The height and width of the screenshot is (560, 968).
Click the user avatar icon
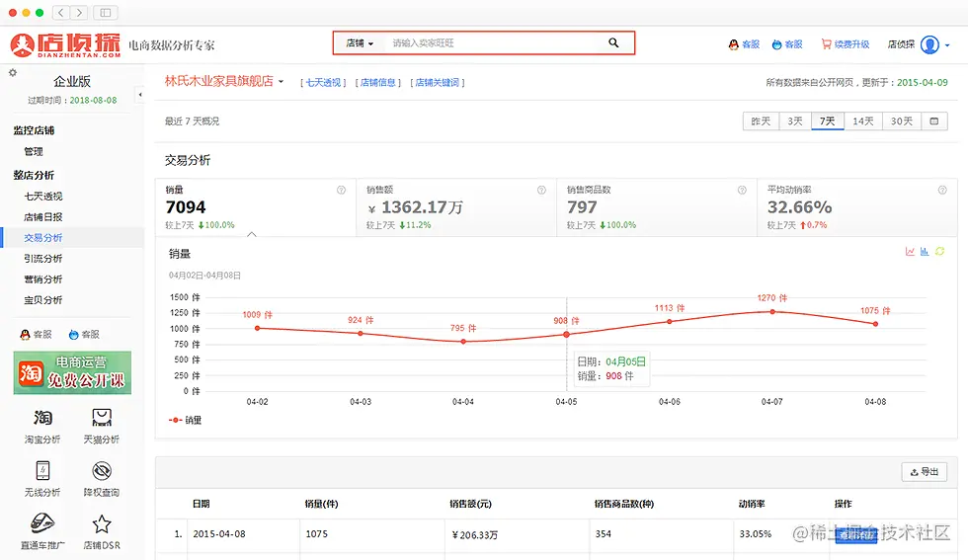tap(929, 44)
